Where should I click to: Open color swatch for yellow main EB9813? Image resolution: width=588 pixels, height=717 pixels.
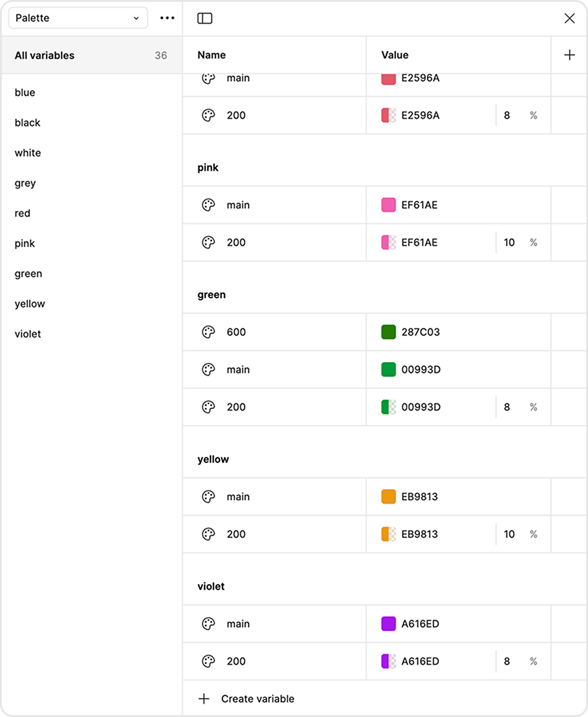click(389, 497)
